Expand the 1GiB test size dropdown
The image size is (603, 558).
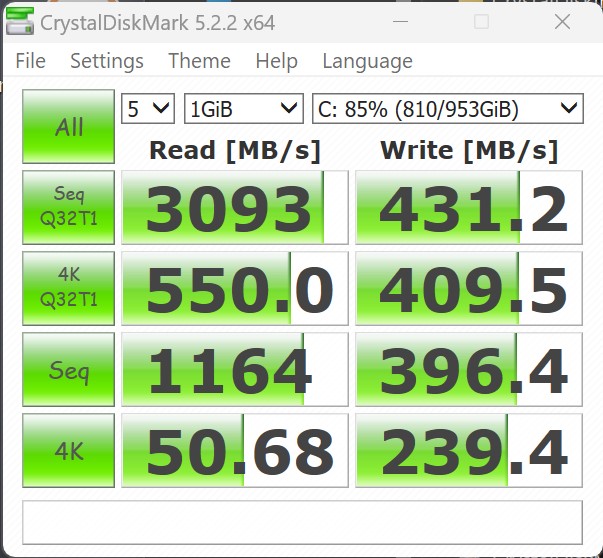point(243,108)
